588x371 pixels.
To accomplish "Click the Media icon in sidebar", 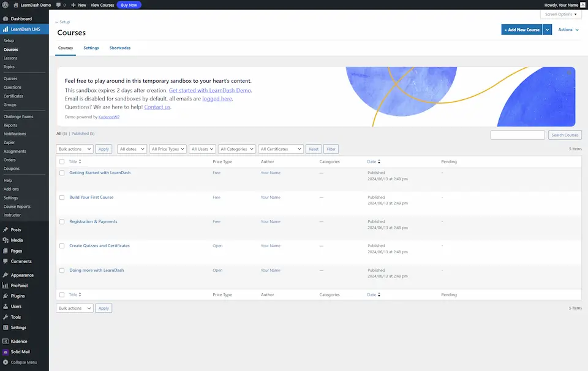I will pyautogui.click(x=6, y=240).
